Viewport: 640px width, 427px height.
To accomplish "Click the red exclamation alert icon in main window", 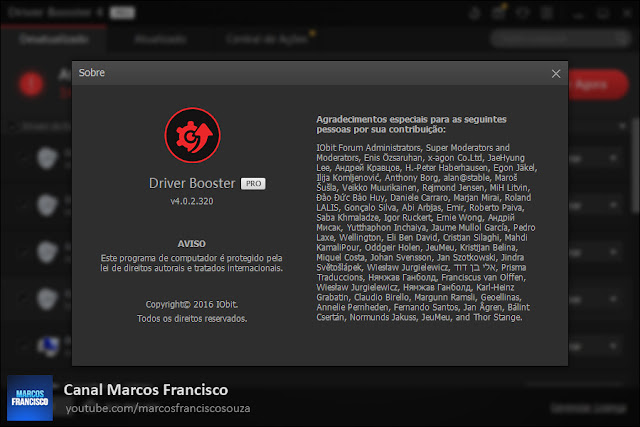I will (31, 84).
